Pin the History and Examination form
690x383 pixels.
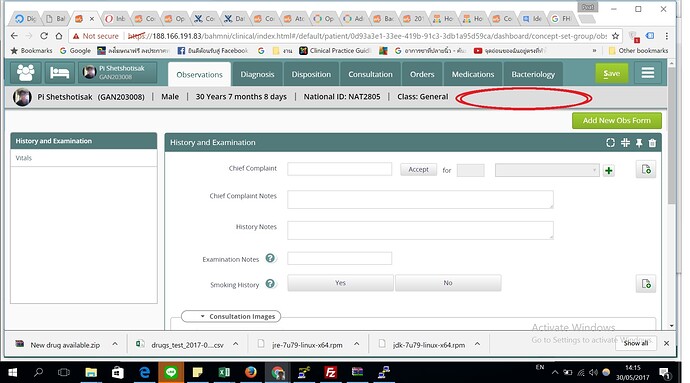pos(639,143)
